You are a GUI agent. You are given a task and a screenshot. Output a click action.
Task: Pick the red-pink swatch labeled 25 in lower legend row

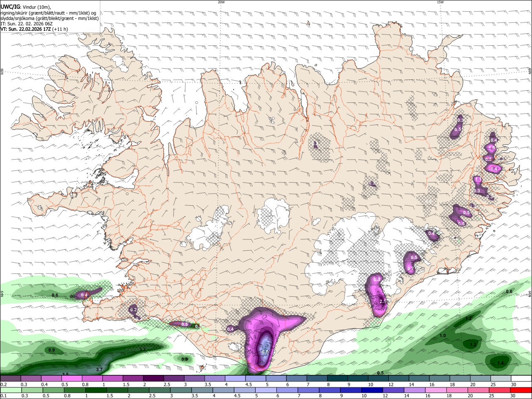pos(500,390)
